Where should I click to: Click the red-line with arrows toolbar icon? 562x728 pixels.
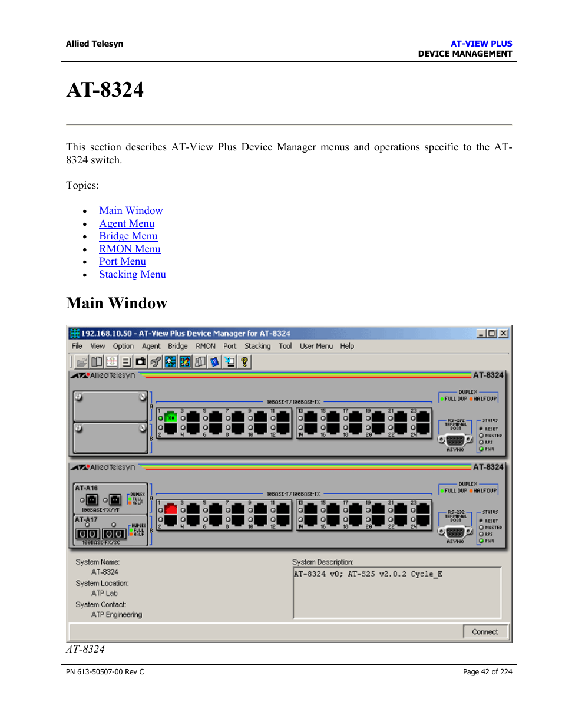pos(111,362)
